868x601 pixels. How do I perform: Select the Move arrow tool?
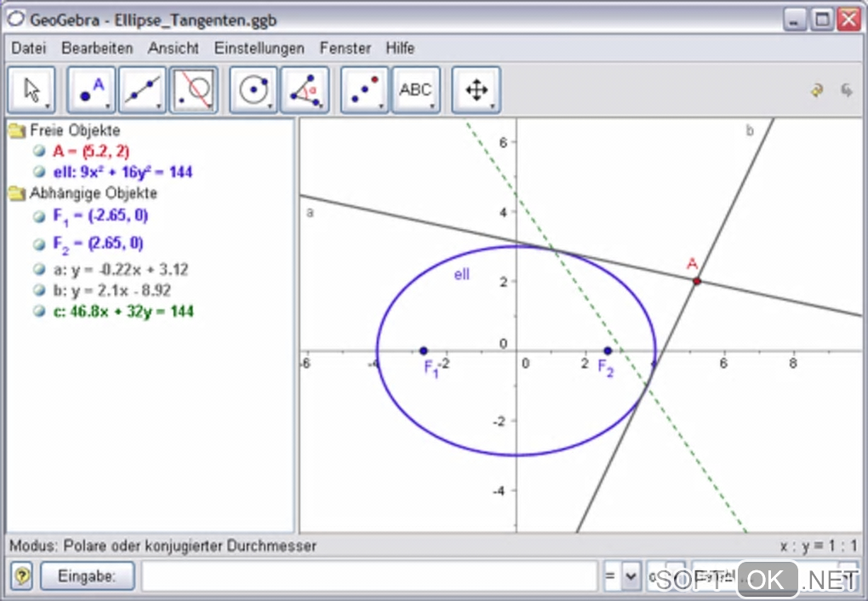tap(31, 90)
